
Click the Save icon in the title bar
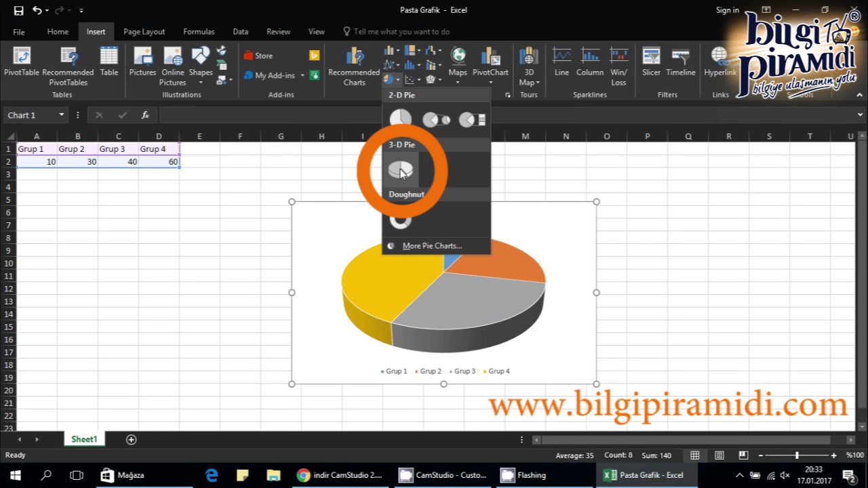click(18, 10)
